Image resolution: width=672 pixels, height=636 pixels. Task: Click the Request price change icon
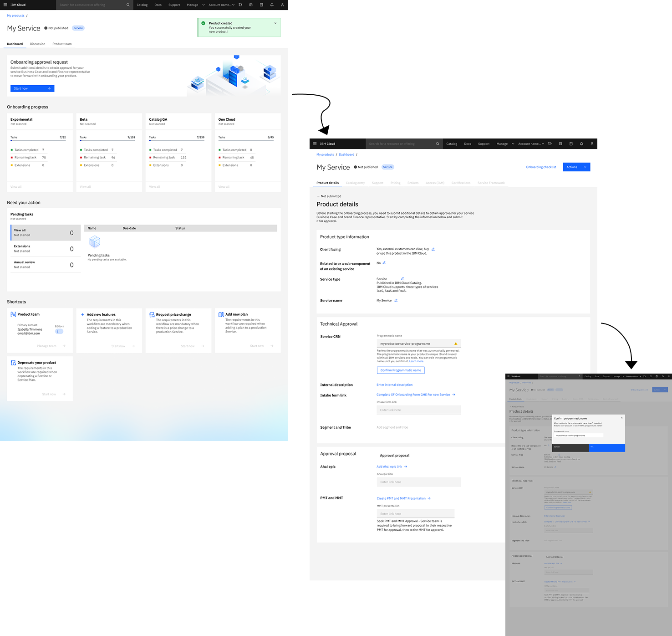[152, 315]
